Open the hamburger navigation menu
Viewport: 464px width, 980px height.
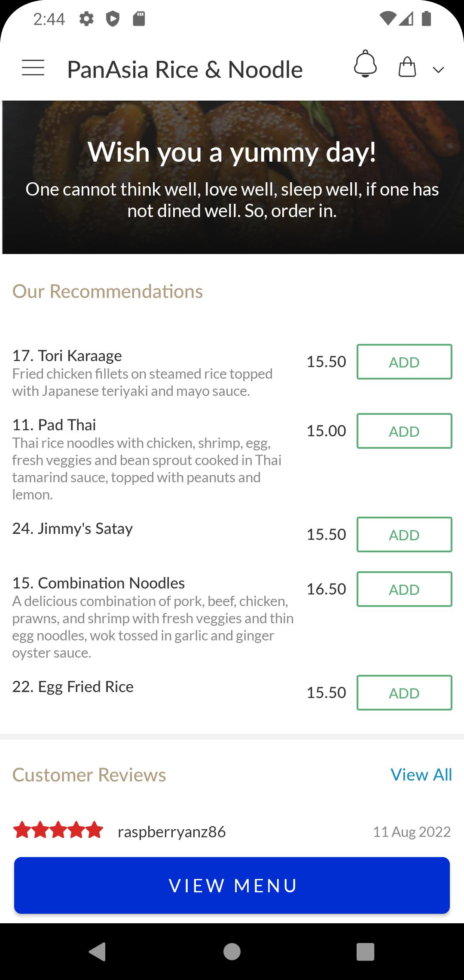tap(33, 68)
